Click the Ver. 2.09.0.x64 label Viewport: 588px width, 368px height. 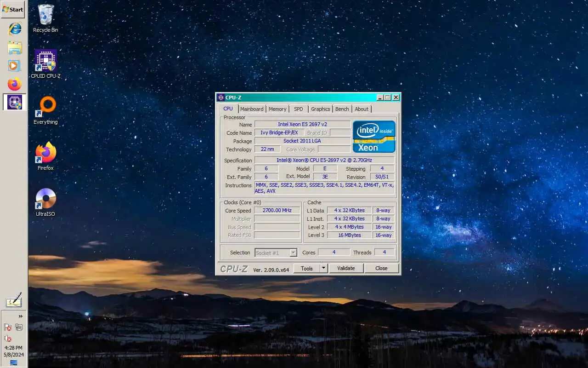(x=271, y=270)
